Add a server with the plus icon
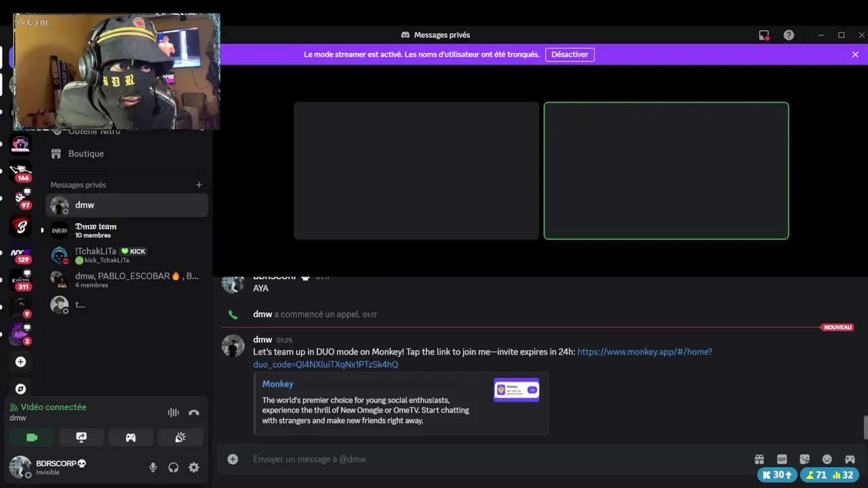The image size is (868, 488). (20, 362)
